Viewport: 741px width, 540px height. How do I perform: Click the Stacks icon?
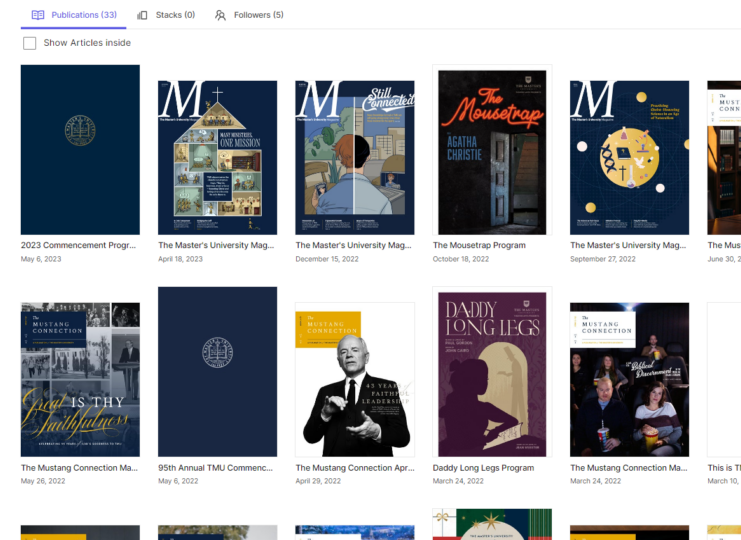[143, 15]
